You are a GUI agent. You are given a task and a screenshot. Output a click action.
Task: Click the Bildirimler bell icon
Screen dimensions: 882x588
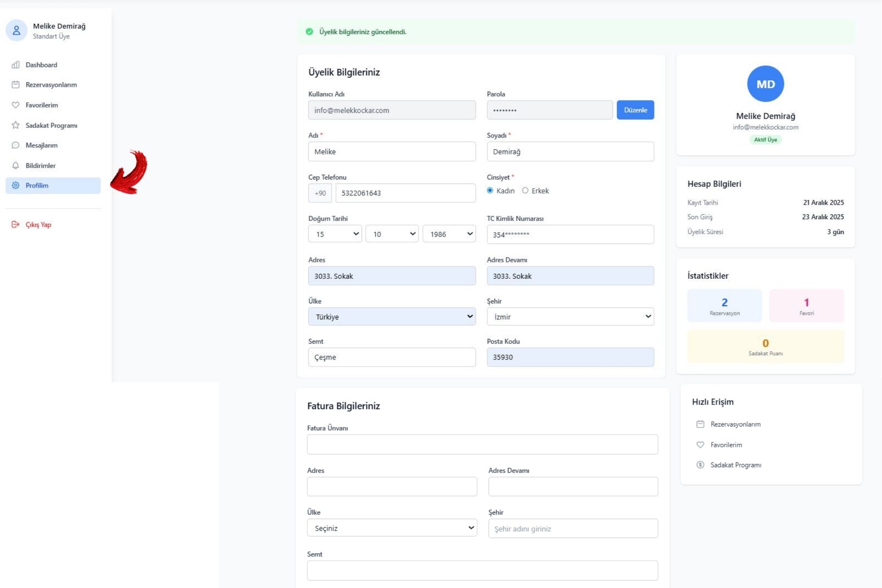(x=15, y=165)
